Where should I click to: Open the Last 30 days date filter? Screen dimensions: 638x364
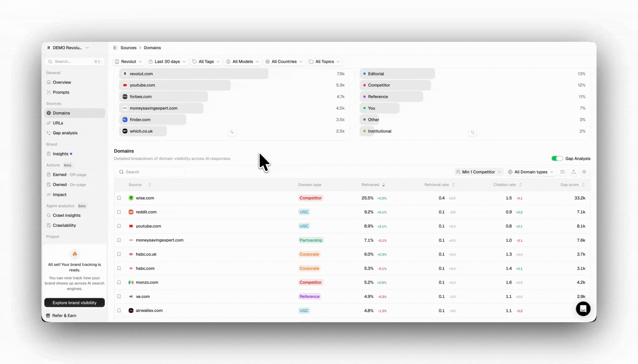point(167,62)
